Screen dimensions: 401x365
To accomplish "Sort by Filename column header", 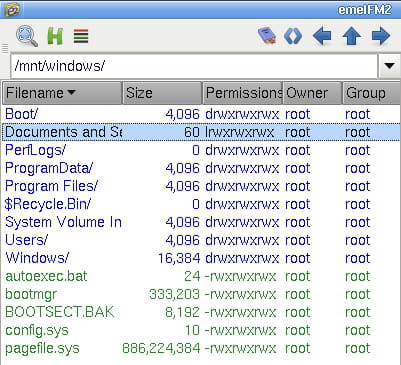I will point(62,93).
